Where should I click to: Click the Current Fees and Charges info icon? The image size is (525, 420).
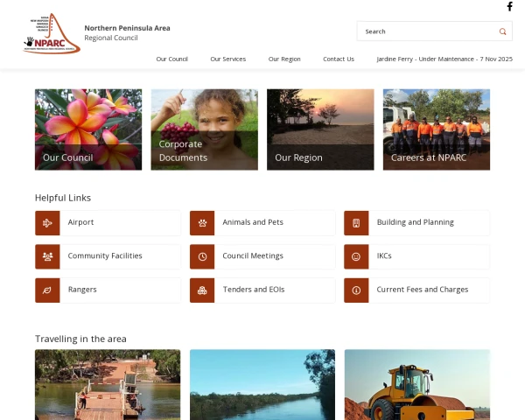(x=356, y=290)
